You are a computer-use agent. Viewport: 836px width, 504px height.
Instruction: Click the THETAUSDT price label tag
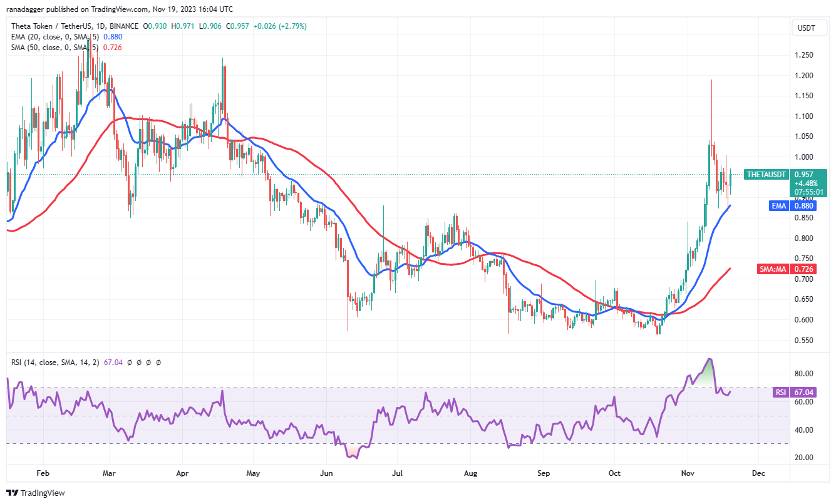765,175
